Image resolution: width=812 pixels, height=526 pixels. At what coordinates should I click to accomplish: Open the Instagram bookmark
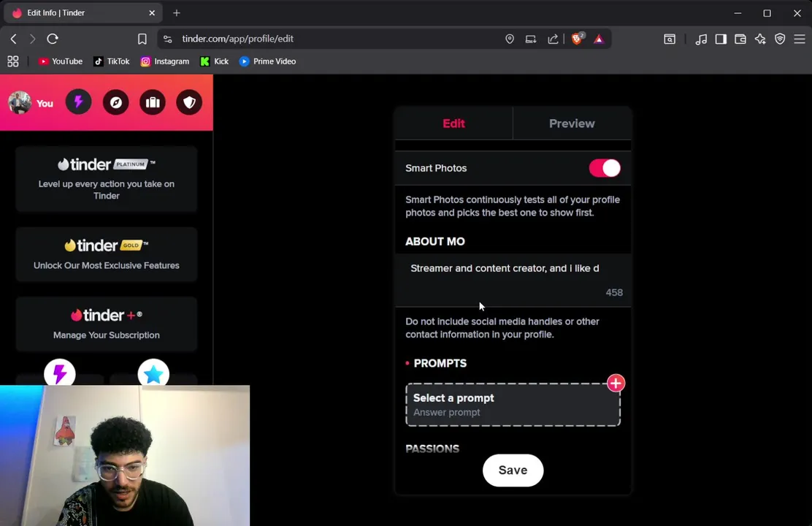165,61
